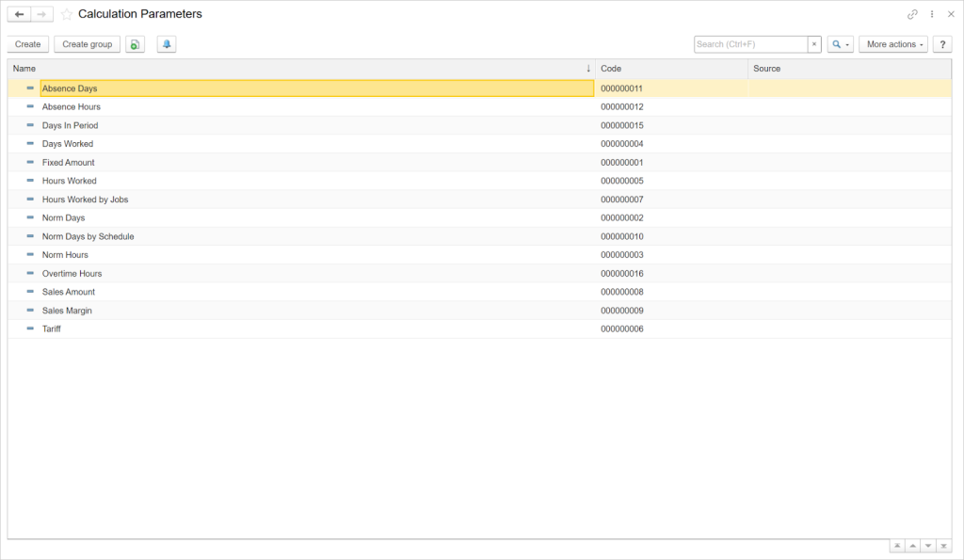Click the magnifier search icon
The width and height of the screenshot is (964, 560).
point(836,44)
